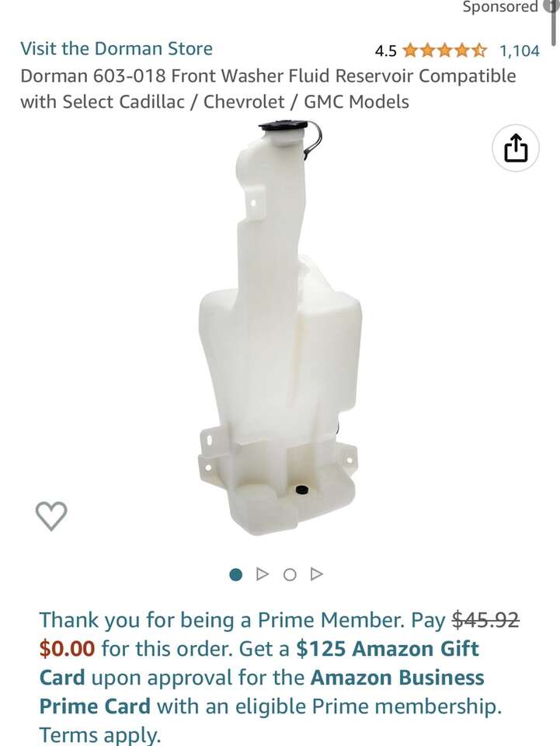View the Terms apply details

100,734
